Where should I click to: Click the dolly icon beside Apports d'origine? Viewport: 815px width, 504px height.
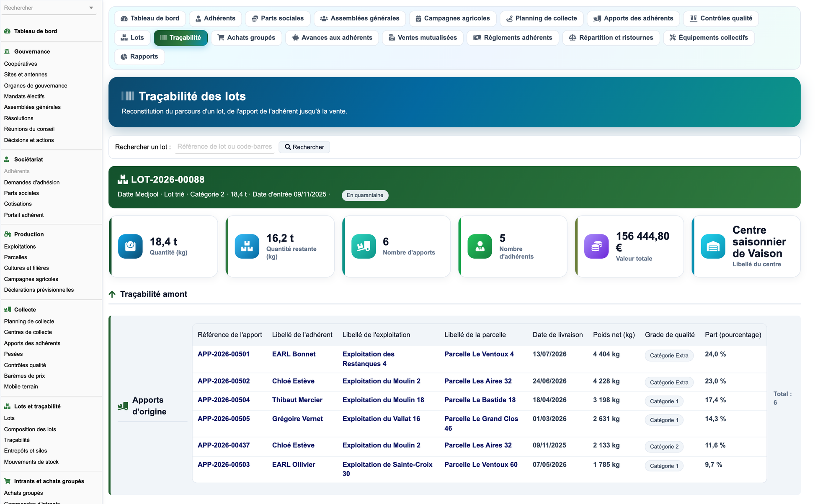pos(123,406)
